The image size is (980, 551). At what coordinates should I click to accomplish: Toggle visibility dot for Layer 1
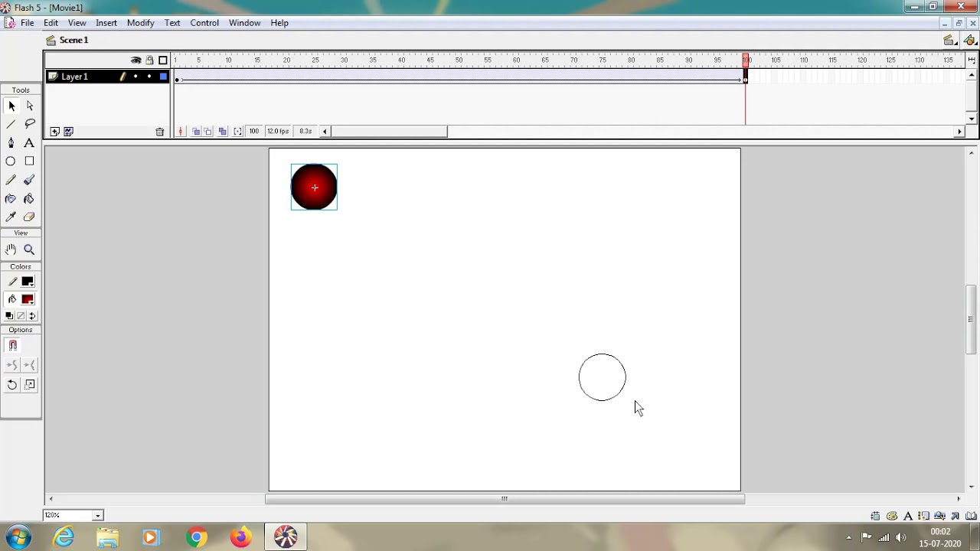[x=136, y=77]
